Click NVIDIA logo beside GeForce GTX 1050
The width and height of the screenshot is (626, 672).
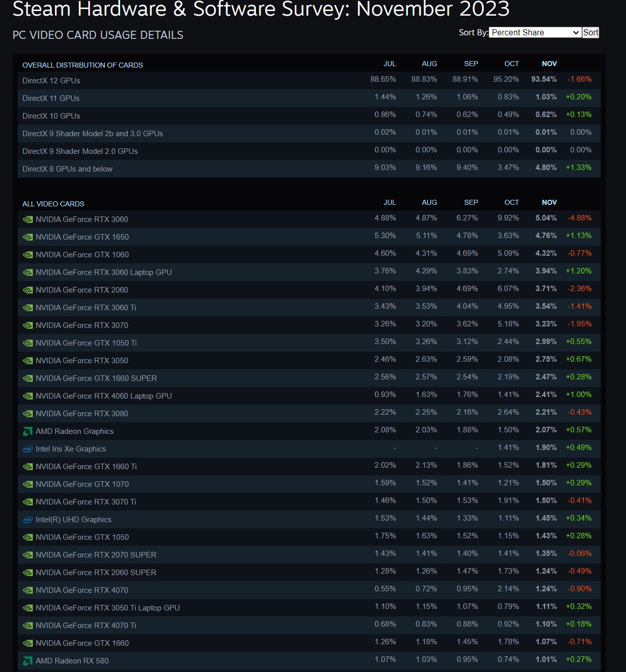pos(28,537)
